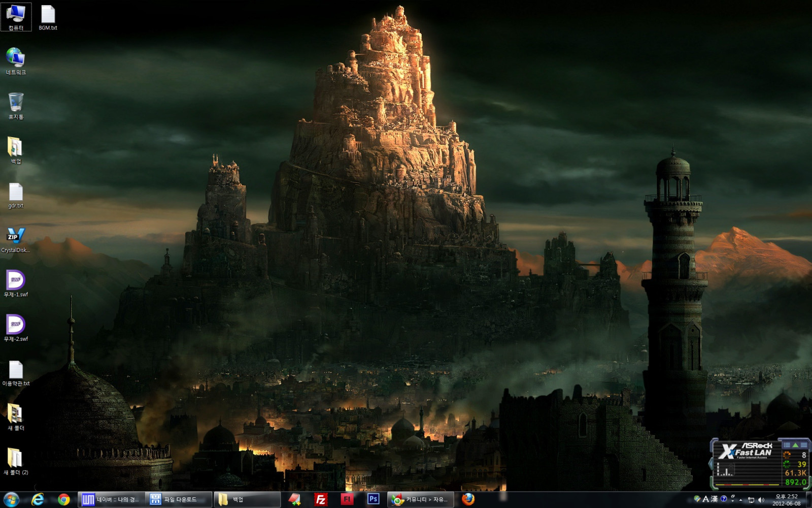This screenshot has width=812, height=508.
Task: Click the left arrow on XFast LAN widget
Action: [710, 463]
